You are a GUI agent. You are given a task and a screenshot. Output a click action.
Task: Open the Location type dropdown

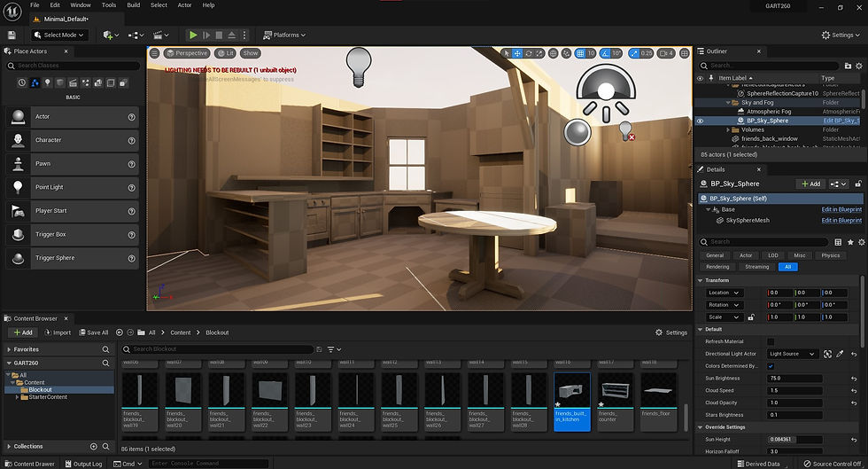point(725,293)
